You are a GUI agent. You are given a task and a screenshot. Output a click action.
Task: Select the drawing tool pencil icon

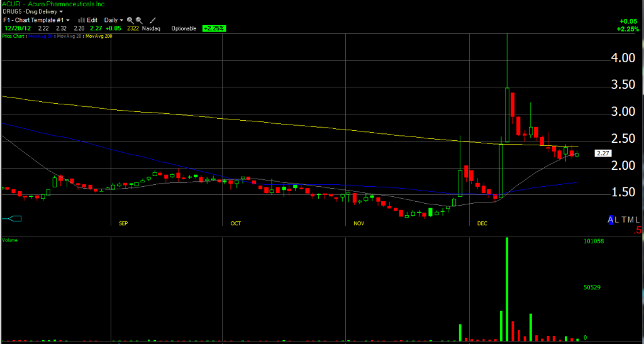point(152,19)
